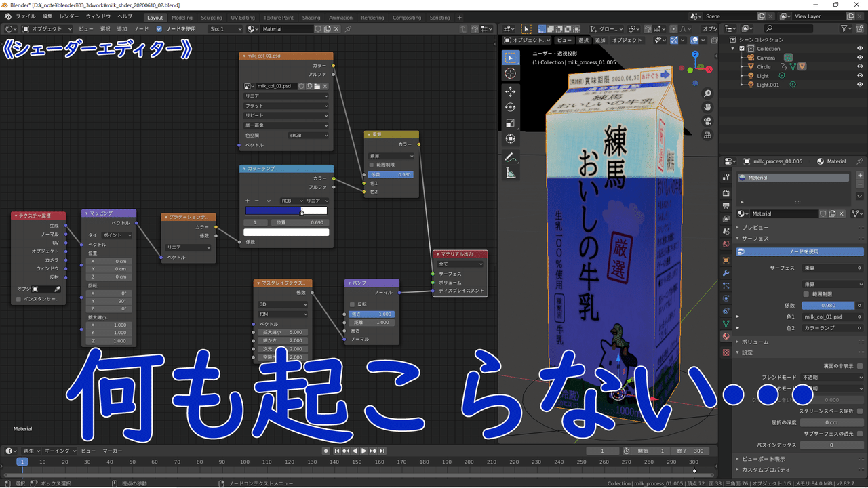Image resolution: width=868 pixels, height=488 pixels.
Task: Choose the Move tool in viewport toolbar
Action: pyautogui.click(x=511, y=91)
